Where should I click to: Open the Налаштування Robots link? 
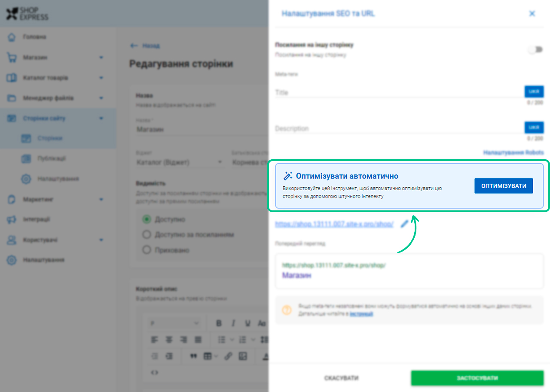point(513,152)
